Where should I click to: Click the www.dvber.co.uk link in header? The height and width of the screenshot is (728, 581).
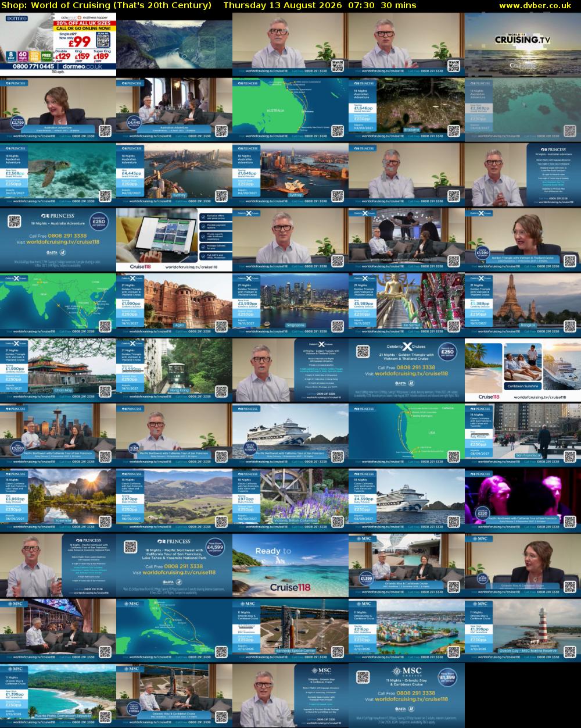[x=535, y=5]
